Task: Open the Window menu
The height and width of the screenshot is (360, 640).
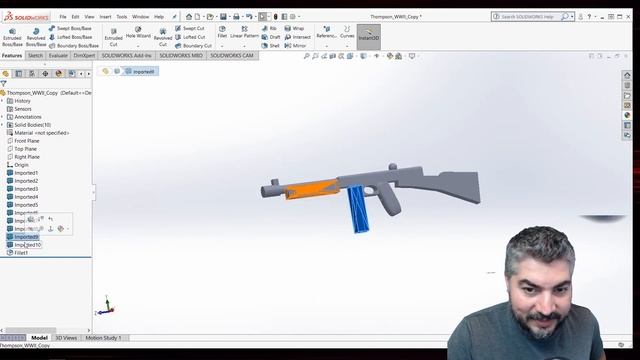Action: pos(140,17)
